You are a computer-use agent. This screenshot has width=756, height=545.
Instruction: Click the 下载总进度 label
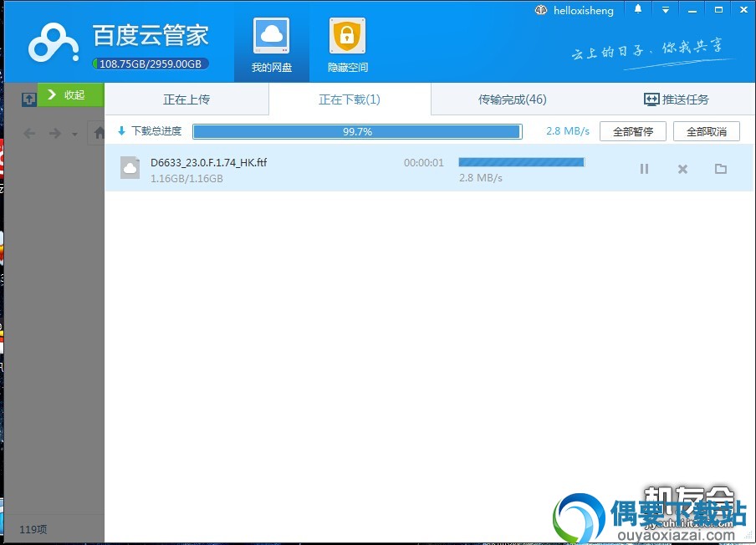[156, 130]
